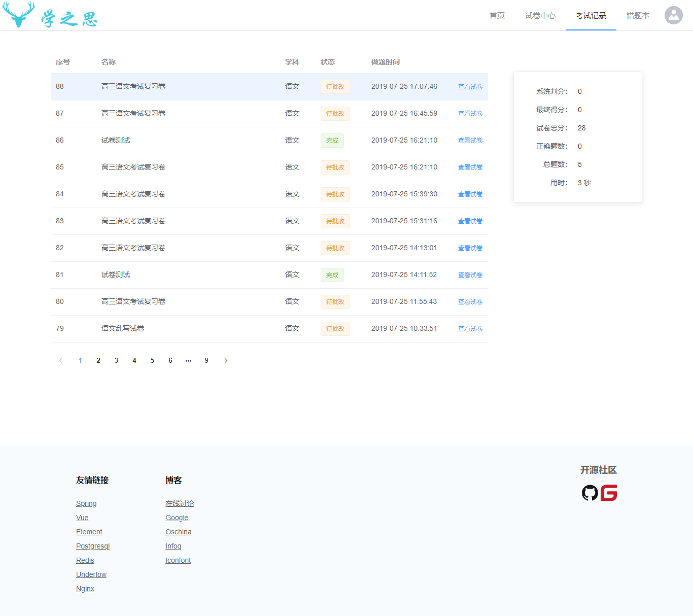Open the red Gitee icon link
Viewport: 693px width, 616px height.
point(609,493)
